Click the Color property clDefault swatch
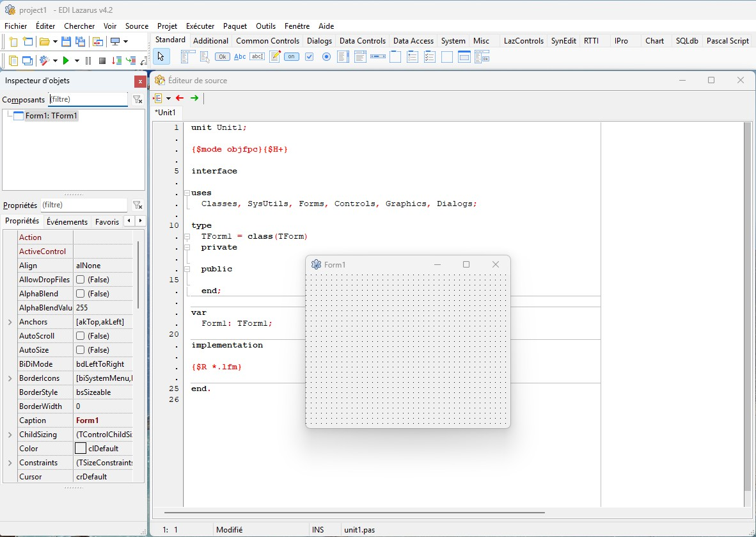This screenshot has width=756, height=537. [81, 449]
